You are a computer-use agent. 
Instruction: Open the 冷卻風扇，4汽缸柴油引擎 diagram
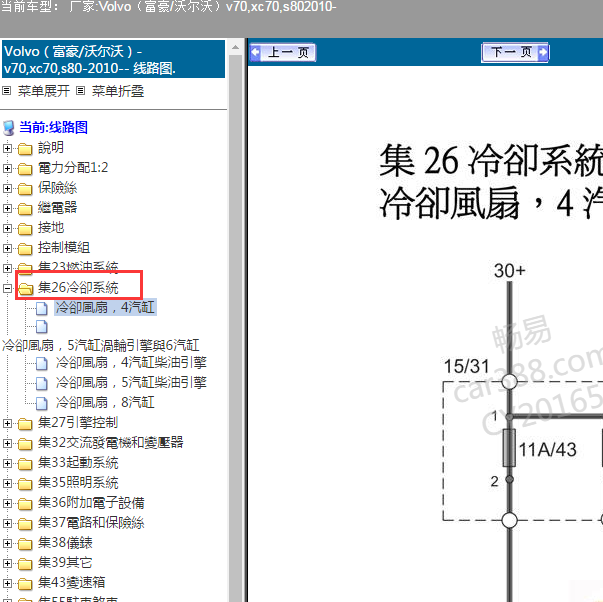pos(131,362)
